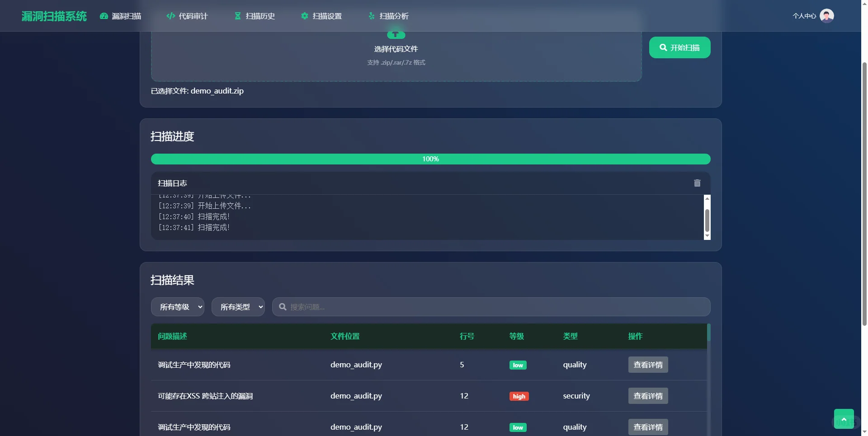Focus the 搜索问题 search field

[491, 307]
